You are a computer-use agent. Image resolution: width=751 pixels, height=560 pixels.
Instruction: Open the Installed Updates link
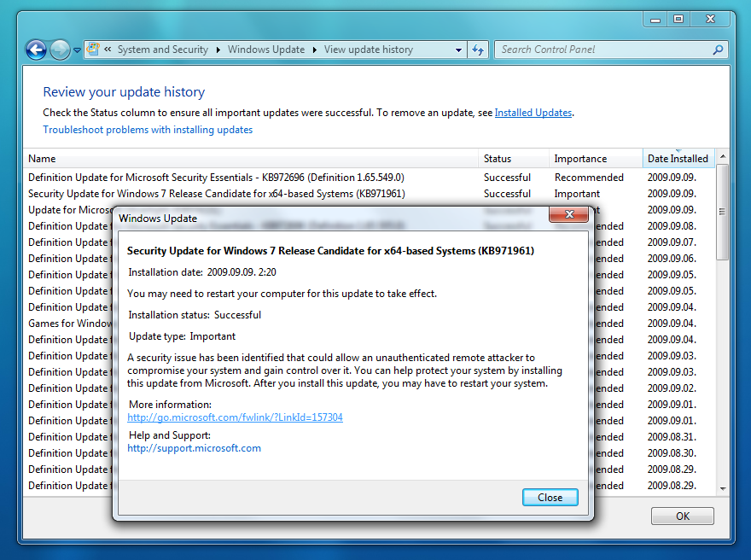tap(533, 113)
